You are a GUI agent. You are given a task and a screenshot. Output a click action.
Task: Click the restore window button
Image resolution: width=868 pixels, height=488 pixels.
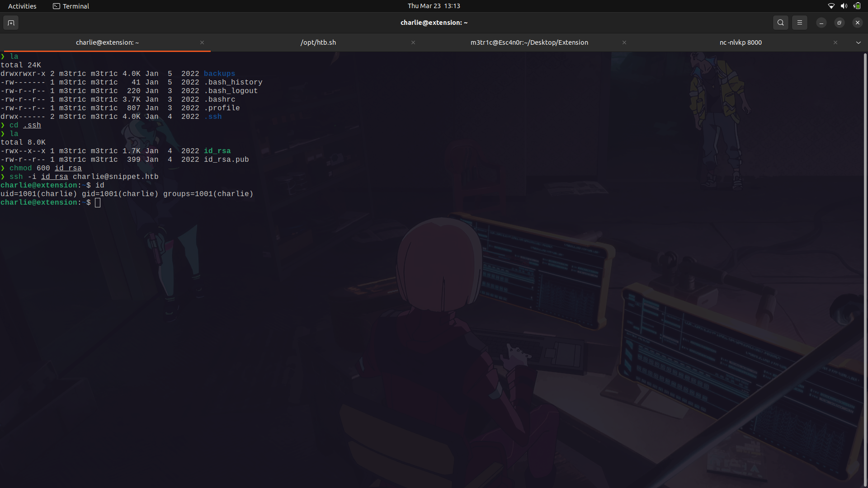click(x=839, y=22)
